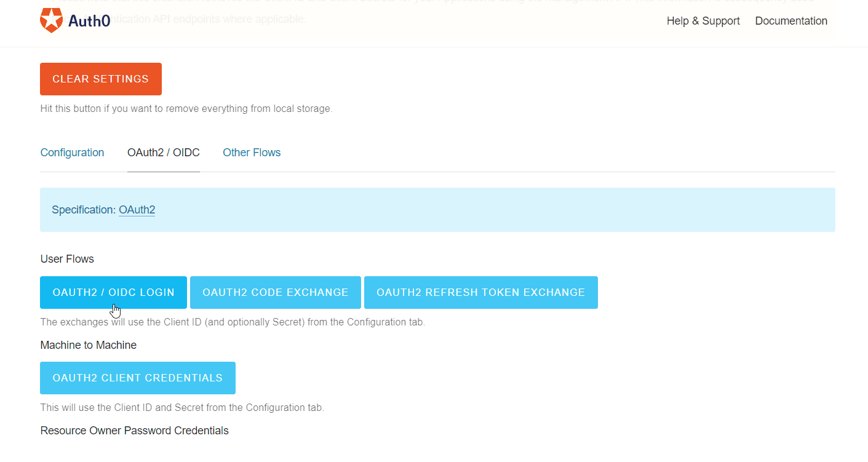Click the 'Specification:' label text
This screenshot has width=868, height=462.
(84, 210)
